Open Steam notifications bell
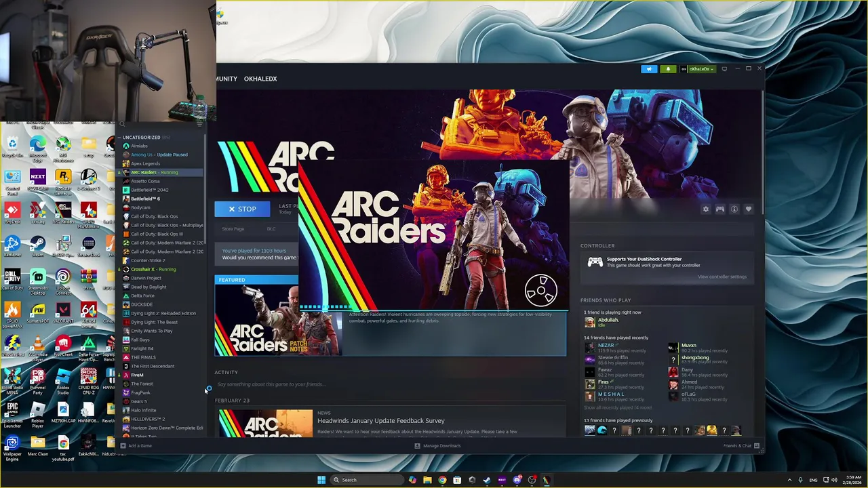868x488 pixels. tap(667, 68)
